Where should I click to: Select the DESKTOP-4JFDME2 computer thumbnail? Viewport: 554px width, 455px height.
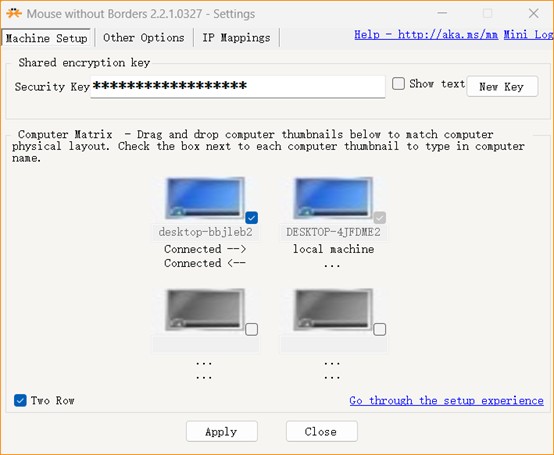(333, 198)
